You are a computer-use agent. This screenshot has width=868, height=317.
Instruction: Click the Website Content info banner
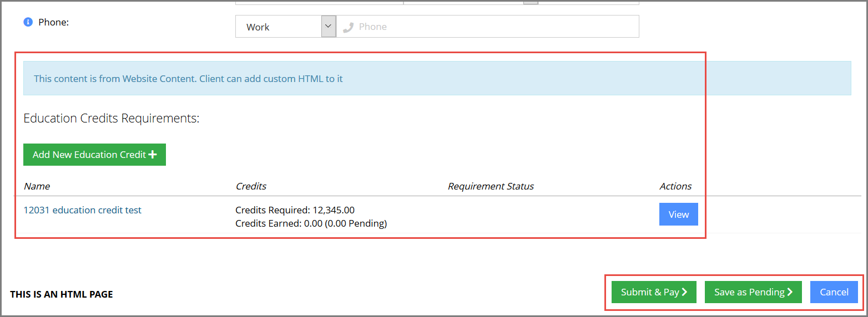pos(437,78)
